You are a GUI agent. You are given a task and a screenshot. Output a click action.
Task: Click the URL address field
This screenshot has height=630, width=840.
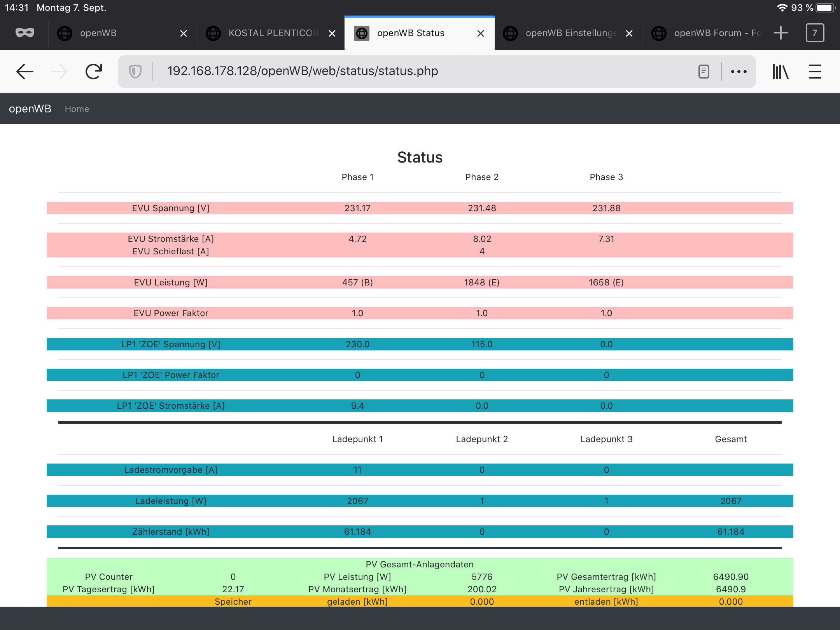[389, 71]
